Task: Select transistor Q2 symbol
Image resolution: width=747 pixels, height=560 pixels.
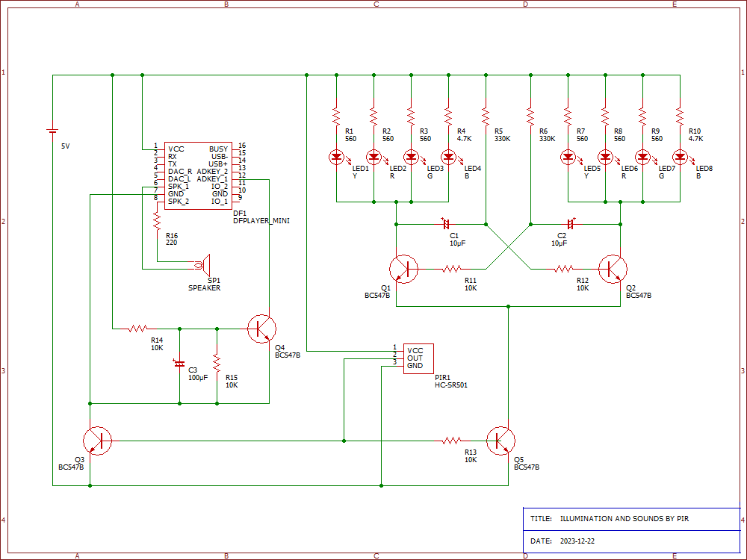Action: (613, 269)
